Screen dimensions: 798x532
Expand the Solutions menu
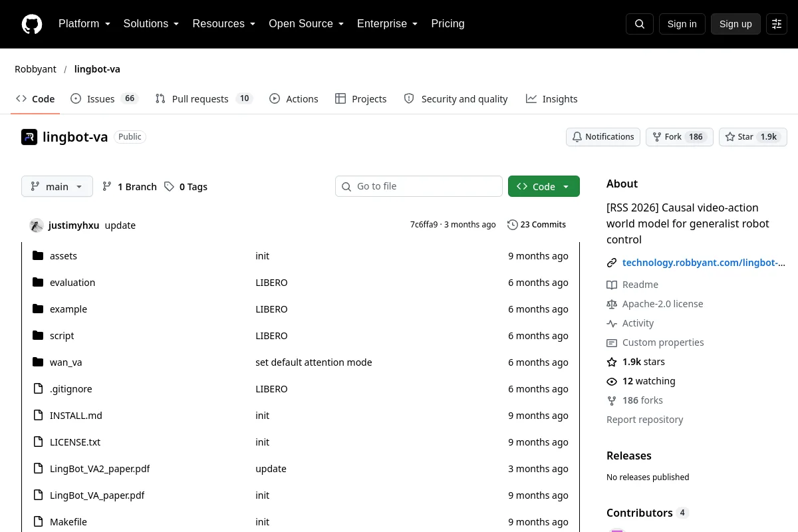point(152,24)
